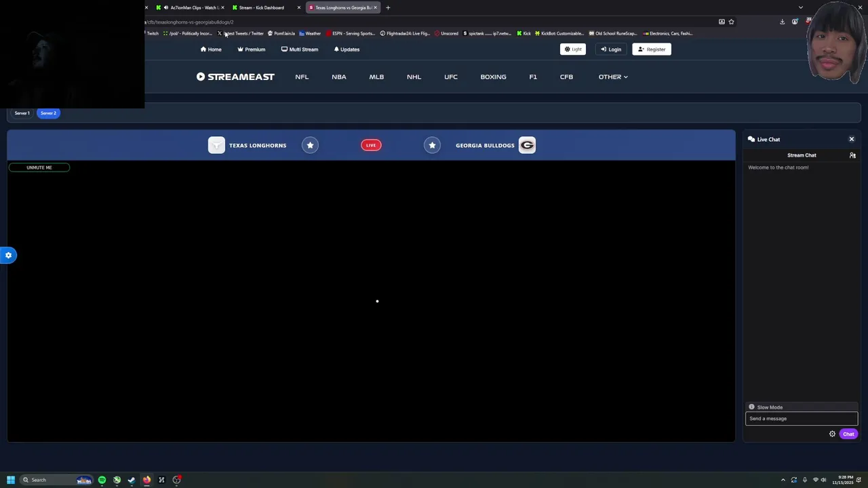868x488 pixels.
Task: Open the ESPN bookmark
Action: pyautogui.click(x=351, y=33)
